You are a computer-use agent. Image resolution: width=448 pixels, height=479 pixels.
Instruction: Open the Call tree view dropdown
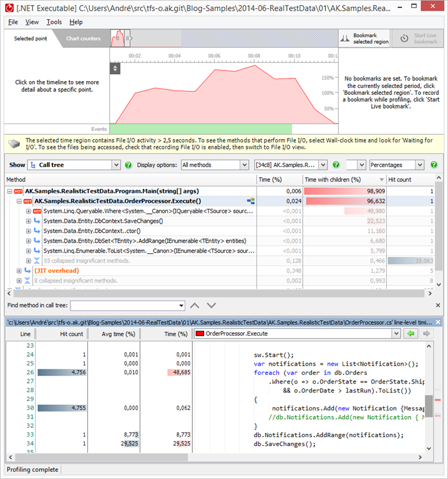pyautogui.click(x=115, y=165)
